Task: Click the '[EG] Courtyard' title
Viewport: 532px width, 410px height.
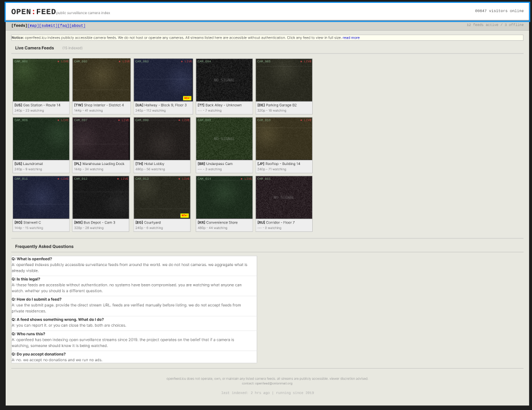Action: click(148, 222)
